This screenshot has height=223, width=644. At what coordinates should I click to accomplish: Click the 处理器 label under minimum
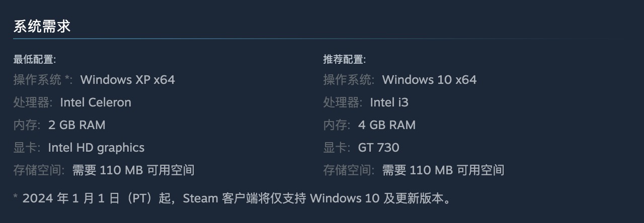[x=33, y=102]
